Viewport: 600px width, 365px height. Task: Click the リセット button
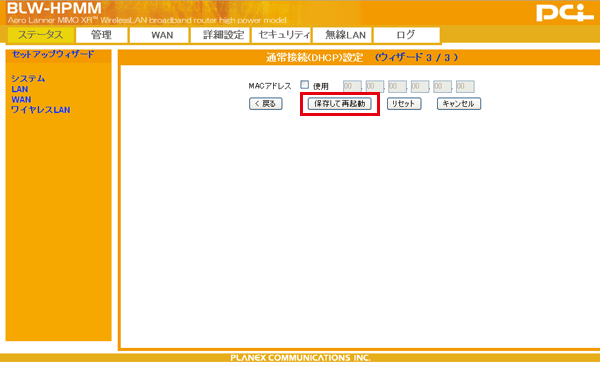(404, 104)
